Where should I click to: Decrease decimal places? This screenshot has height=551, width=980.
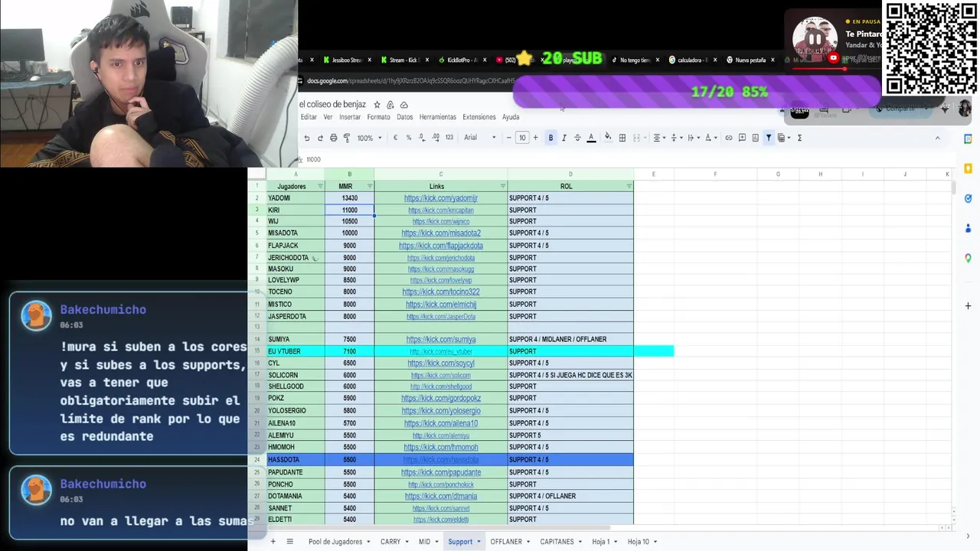click(422, 138)
